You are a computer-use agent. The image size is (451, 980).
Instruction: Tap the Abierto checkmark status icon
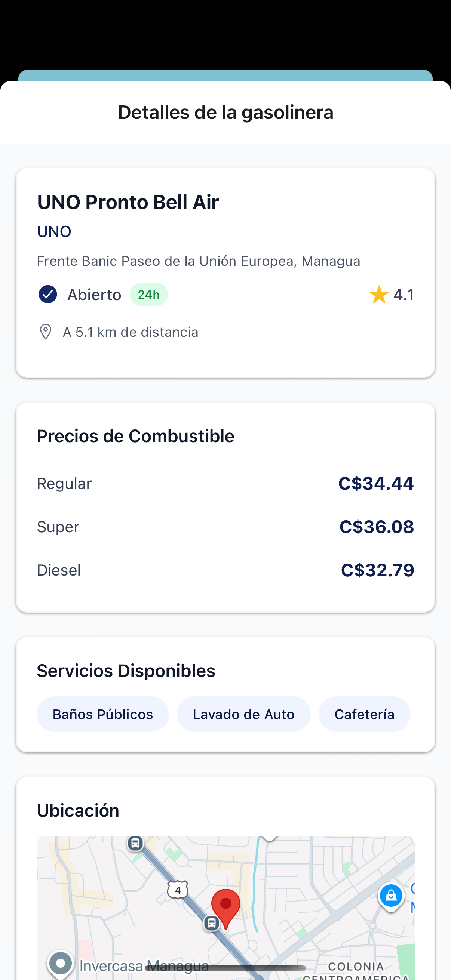click(x=48, y=295)
